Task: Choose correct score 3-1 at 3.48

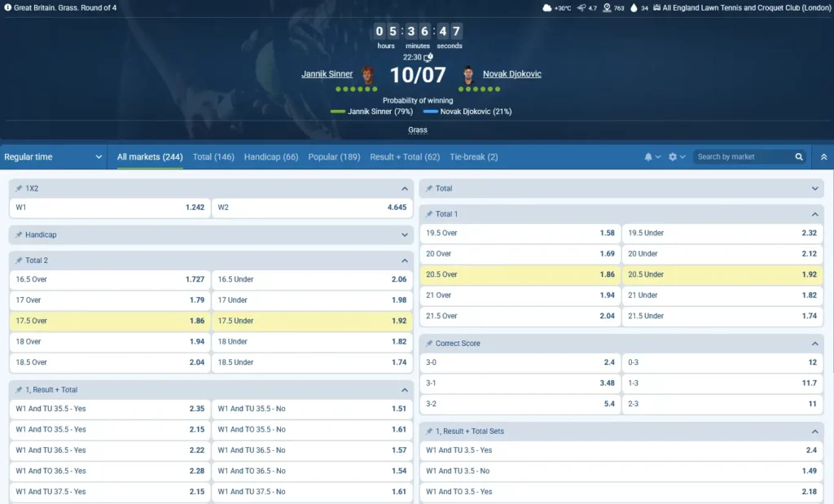Action: [520, 383]
